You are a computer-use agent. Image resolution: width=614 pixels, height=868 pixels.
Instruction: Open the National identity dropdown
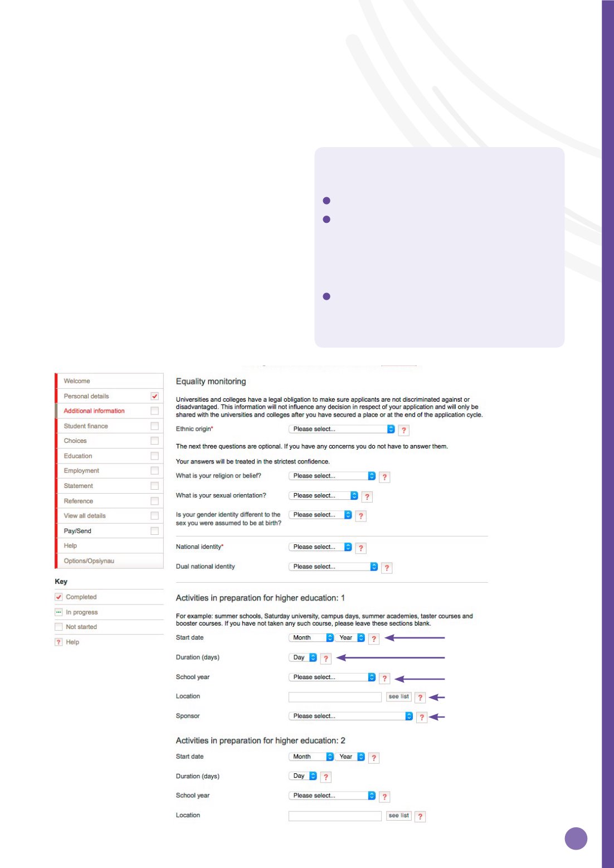pos(320,547)
